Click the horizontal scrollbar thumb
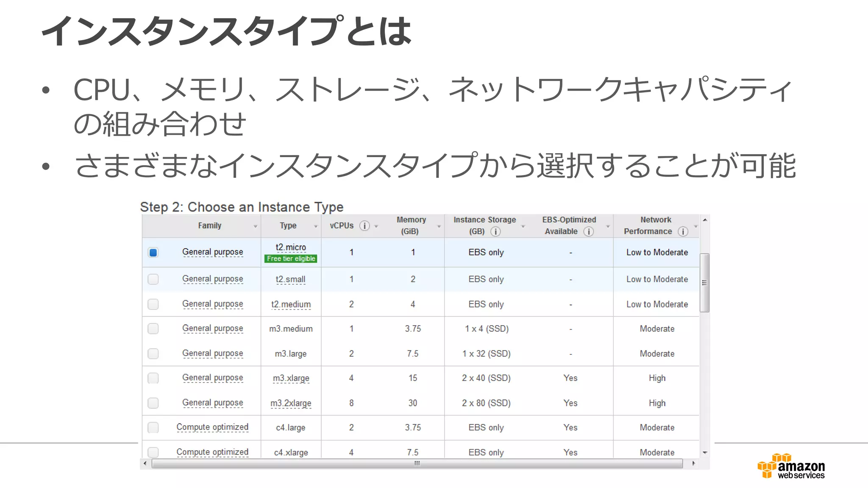 (417, 463)
